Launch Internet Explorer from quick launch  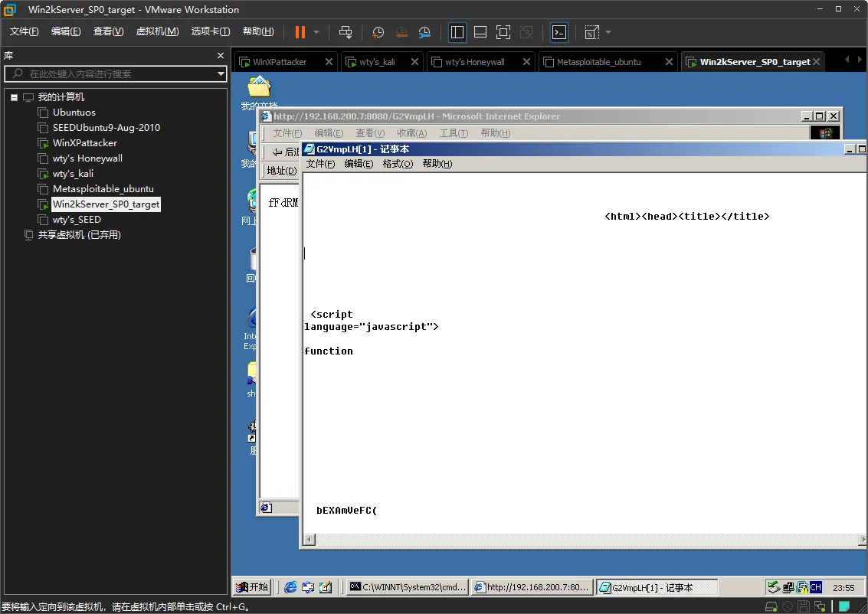tap(290, 587)
